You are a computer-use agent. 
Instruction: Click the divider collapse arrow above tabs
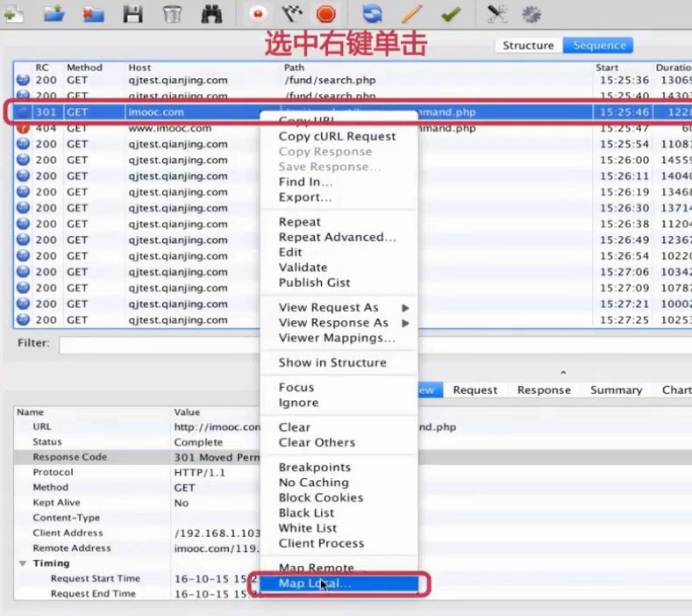[563, 373]
